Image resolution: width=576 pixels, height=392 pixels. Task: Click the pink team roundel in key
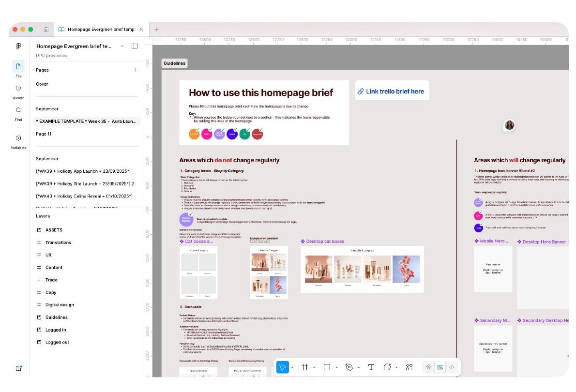pos(207,134)
